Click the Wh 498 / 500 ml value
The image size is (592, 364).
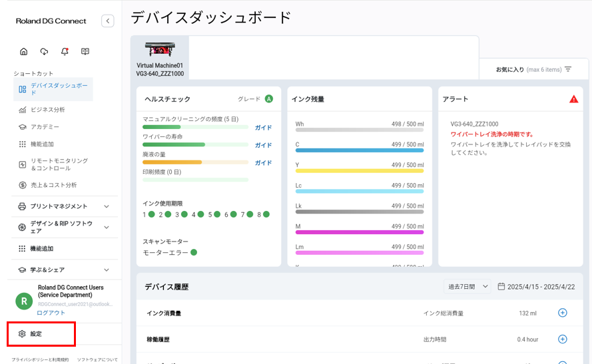tap(408, 124)
